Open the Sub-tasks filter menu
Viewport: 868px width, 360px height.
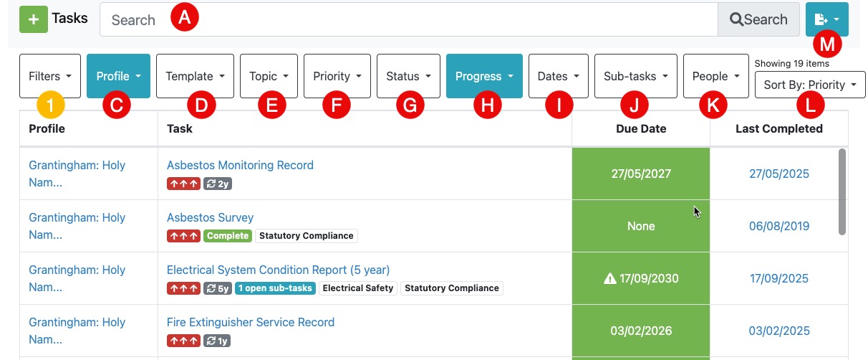pyautogui.click(x=635, y=76)
